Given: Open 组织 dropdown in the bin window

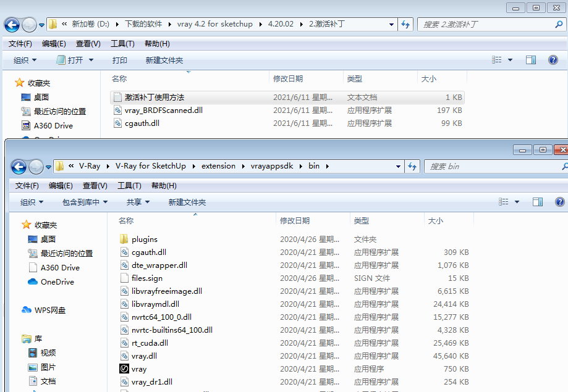Looking at the screenshot, I should click(32, 202).
